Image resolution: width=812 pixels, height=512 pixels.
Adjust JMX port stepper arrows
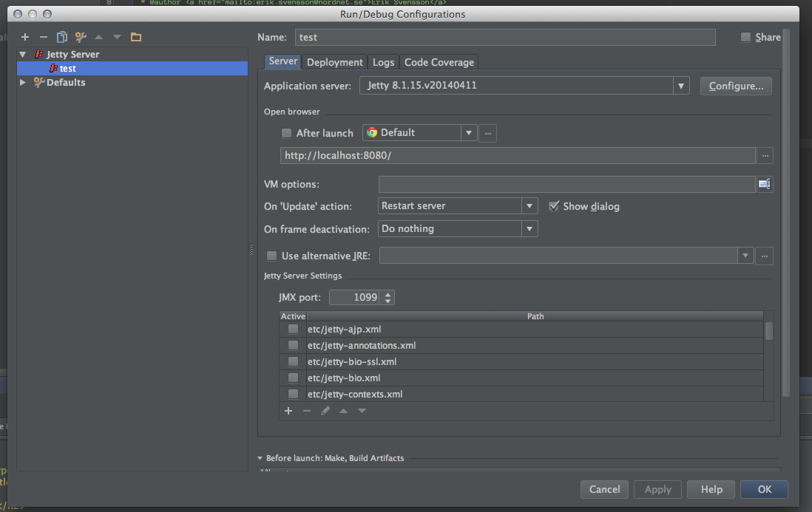(x=388, y=297)
